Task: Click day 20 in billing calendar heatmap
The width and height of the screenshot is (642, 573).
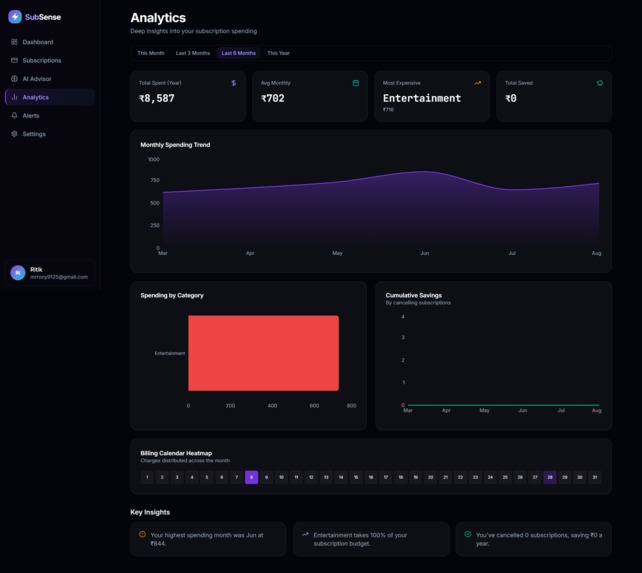Action: [x=430, y=477]
